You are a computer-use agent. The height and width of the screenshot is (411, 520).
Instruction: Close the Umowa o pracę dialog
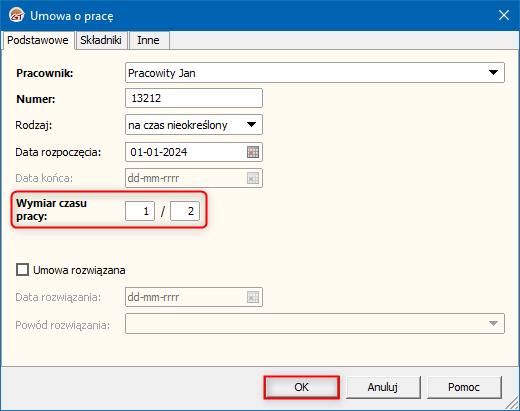[504, 15]
